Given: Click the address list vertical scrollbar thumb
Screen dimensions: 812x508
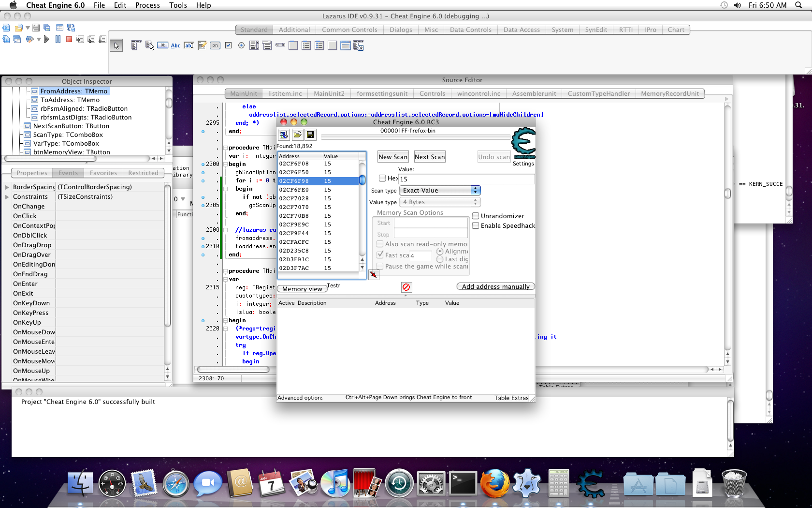Looking at the screenshot, I should coord(362,180).
